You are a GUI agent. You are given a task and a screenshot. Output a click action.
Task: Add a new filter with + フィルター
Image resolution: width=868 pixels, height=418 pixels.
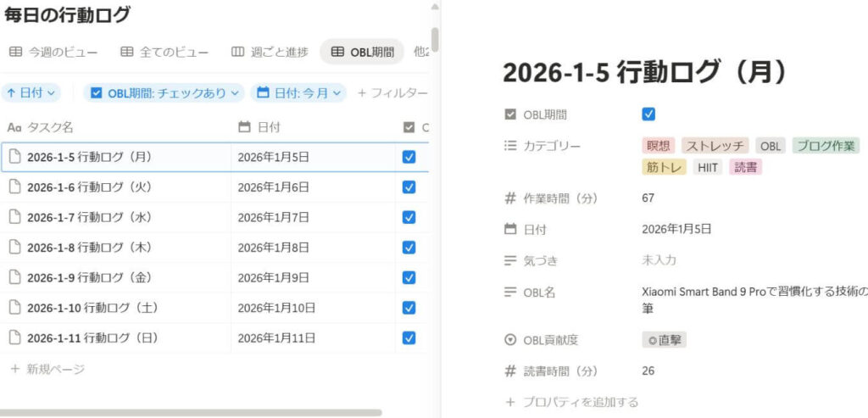392,93
